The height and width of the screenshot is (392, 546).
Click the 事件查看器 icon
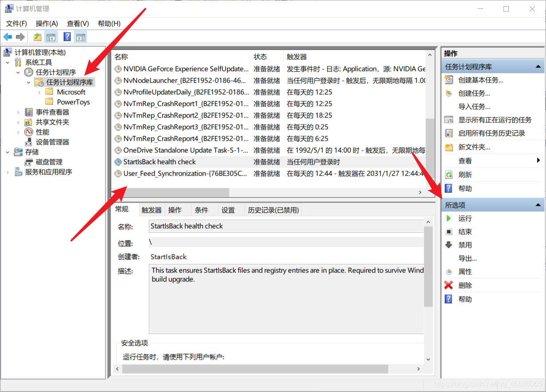(x=29, y=112)
